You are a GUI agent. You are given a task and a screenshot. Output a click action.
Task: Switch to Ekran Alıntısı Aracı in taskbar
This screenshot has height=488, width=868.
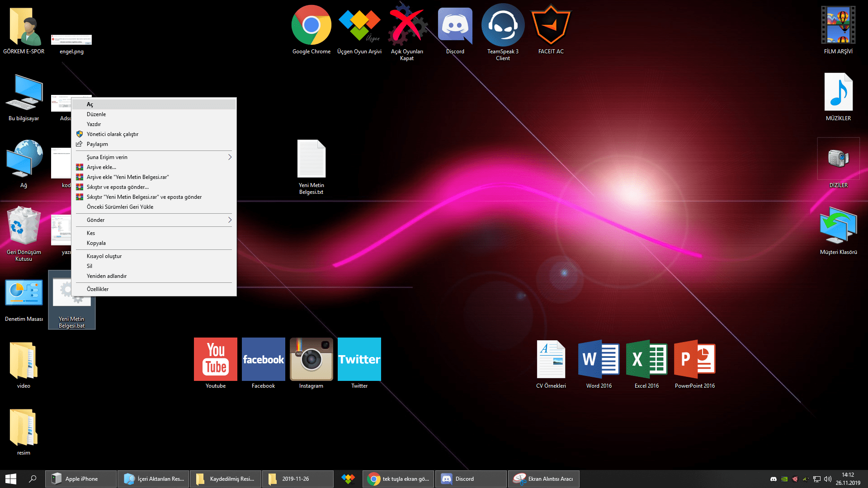(544, 479)
